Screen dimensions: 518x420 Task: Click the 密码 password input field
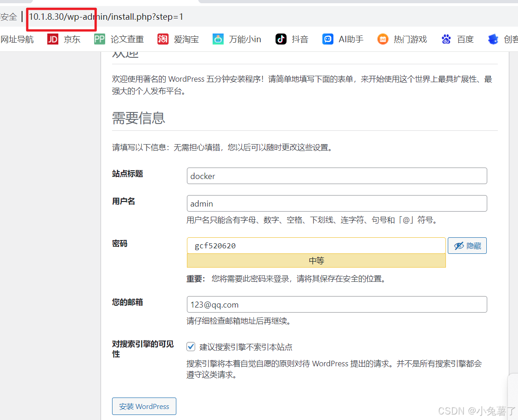tap(316, 246)
